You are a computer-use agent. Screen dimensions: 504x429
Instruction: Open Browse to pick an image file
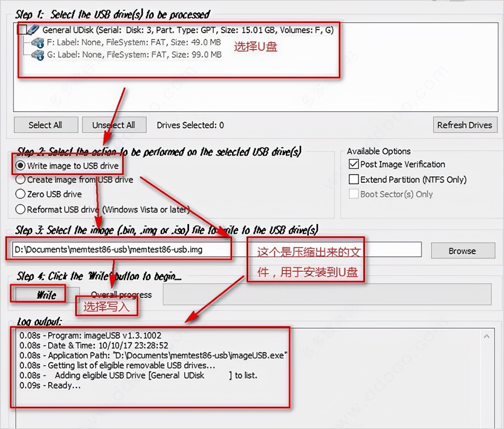463,251
